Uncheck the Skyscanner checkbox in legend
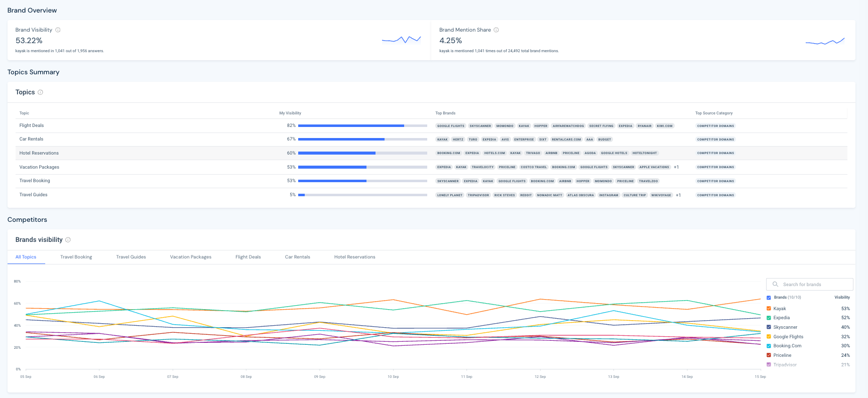This screenshot has height=398, width=868. coord(769,327)
